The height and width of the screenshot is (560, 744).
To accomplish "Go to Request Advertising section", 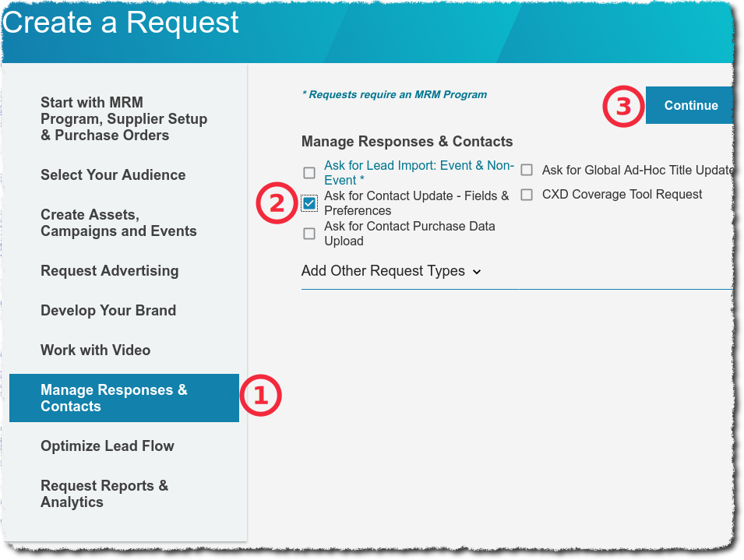I will tap(109, 271).
